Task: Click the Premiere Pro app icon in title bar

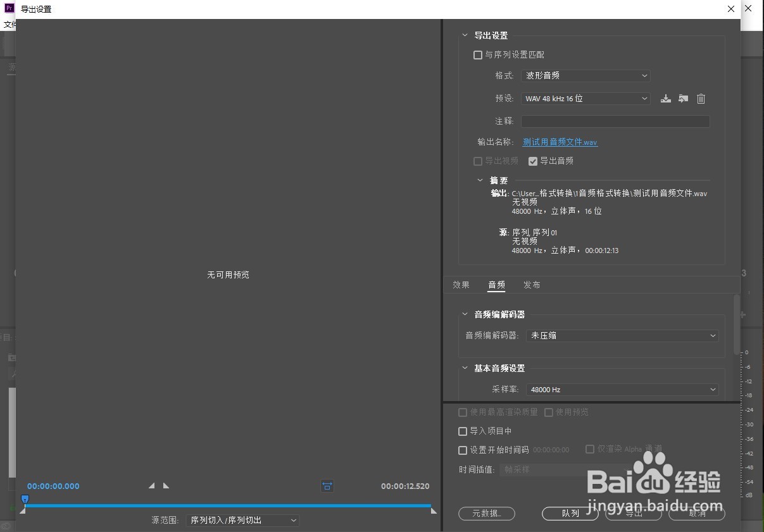Action: click(9, 9)
